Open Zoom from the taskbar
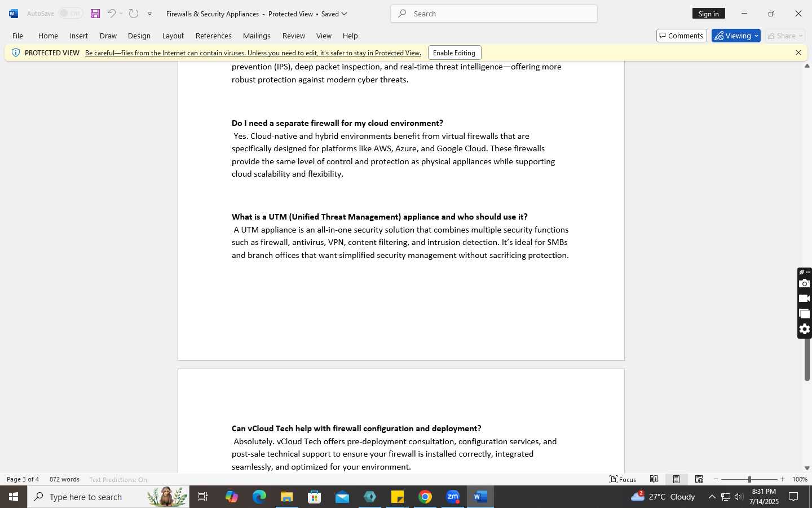 click(x=453, y=497)
